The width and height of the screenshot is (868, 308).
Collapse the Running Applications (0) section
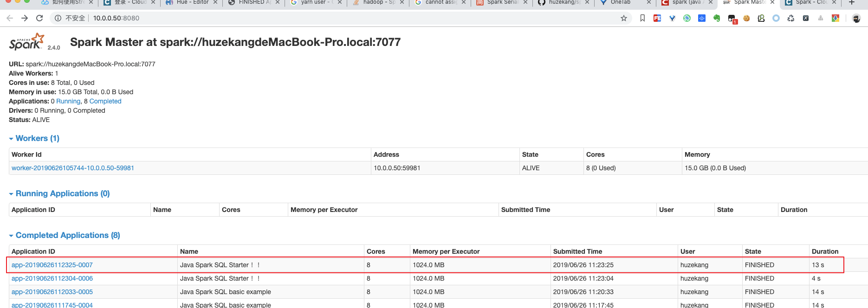[59, 193]
